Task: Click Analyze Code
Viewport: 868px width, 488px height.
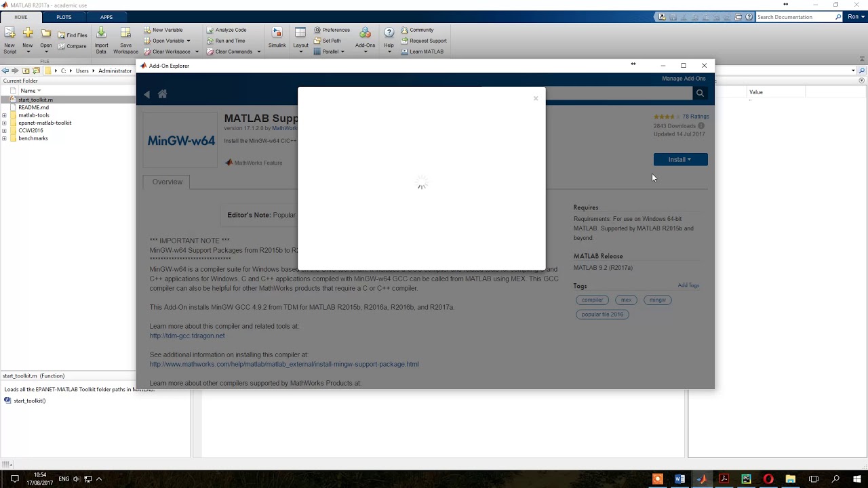Action: pyautogui.click(x=226, y=30)
